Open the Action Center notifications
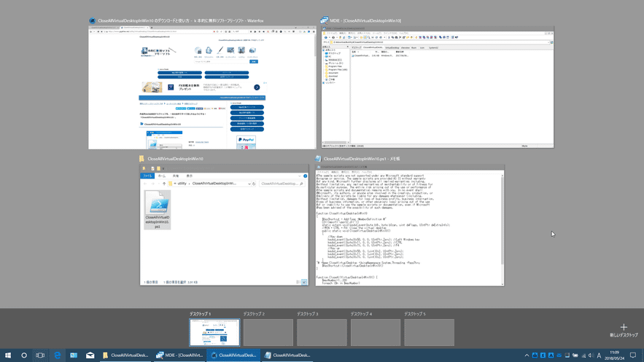Screen dimensions: 644x362 633,355
